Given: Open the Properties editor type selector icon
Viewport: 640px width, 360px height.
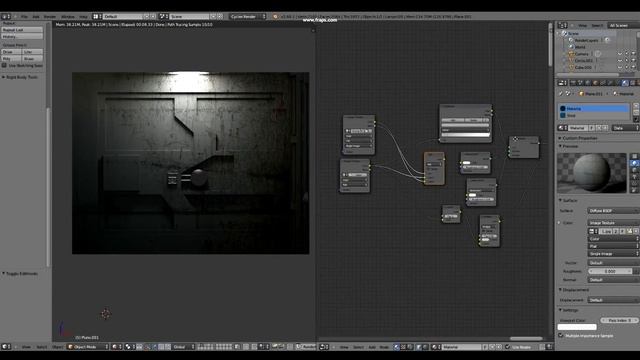Looking at the screenshot, I should pyautogui.click(x=562, y=83).
